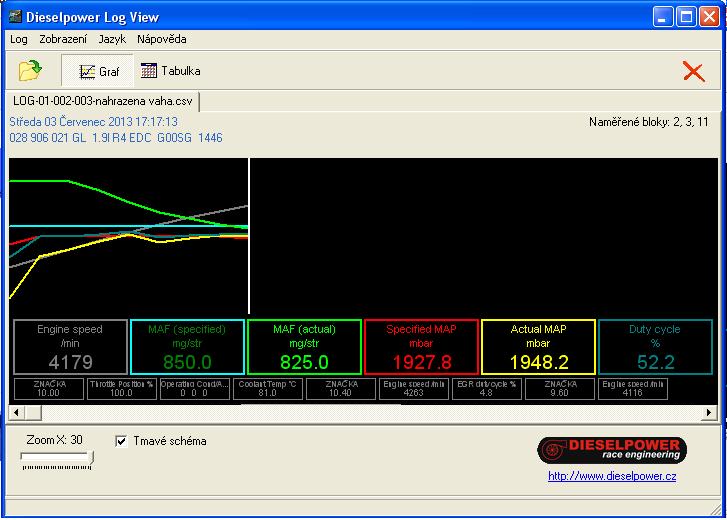Close the Dieselpower Log View window
Viewport: 727px width, 520px height.
point(709,17)
